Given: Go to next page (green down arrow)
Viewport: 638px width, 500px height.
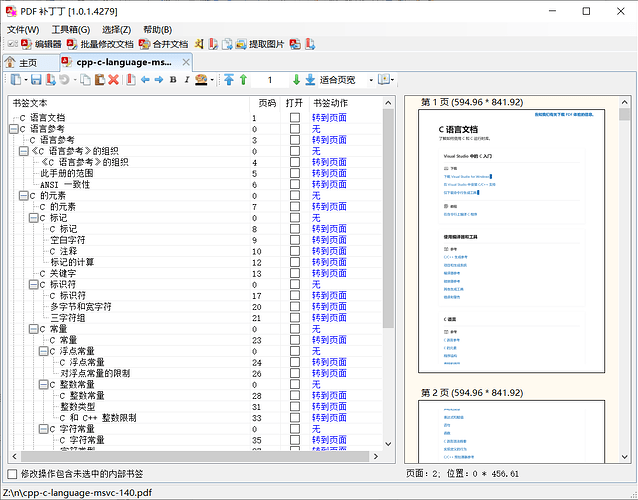Looking at the screenshot, I should point(297,80).
